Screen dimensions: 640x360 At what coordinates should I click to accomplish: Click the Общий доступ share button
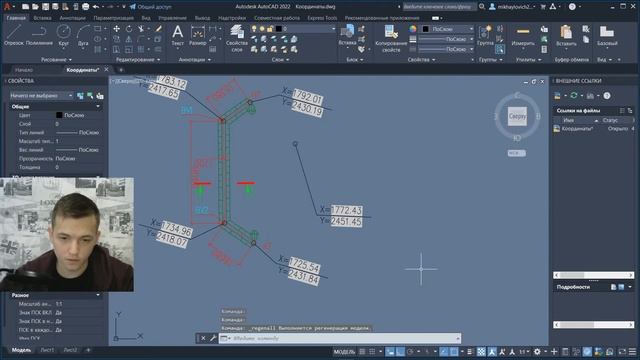(x=151, y=7)
